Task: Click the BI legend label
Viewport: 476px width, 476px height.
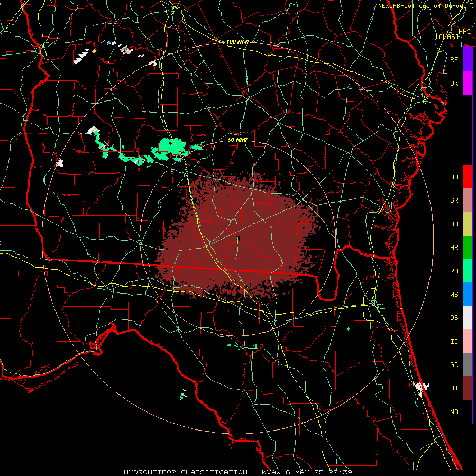Action: [x=454, y=388]
